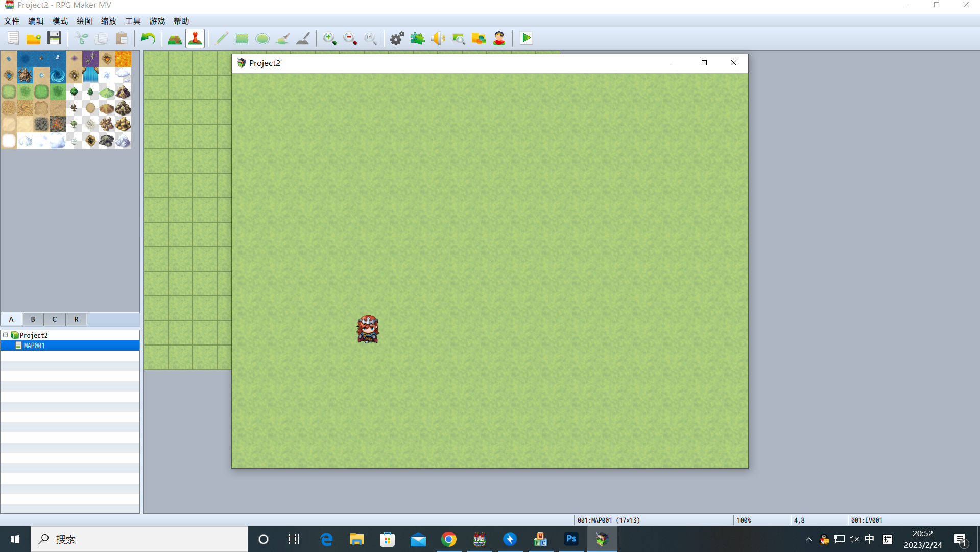Select the Rectangle drawing tool
Image resolution: width=980 pixels, height=552 pixels.
point(242,38)
